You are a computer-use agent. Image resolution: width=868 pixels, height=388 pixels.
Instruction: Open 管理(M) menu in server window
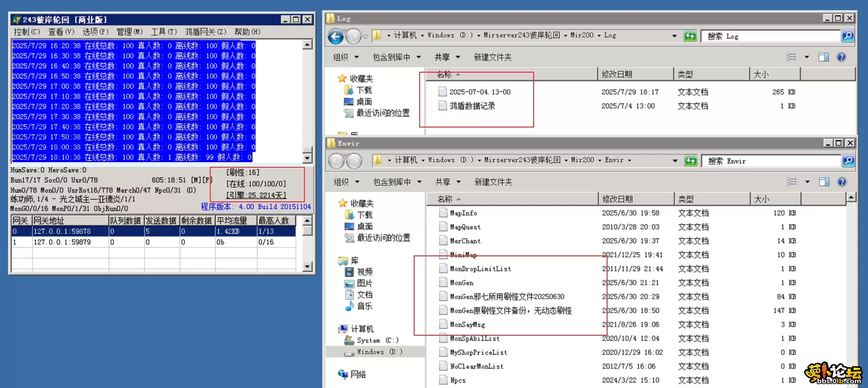coord(129,32)
